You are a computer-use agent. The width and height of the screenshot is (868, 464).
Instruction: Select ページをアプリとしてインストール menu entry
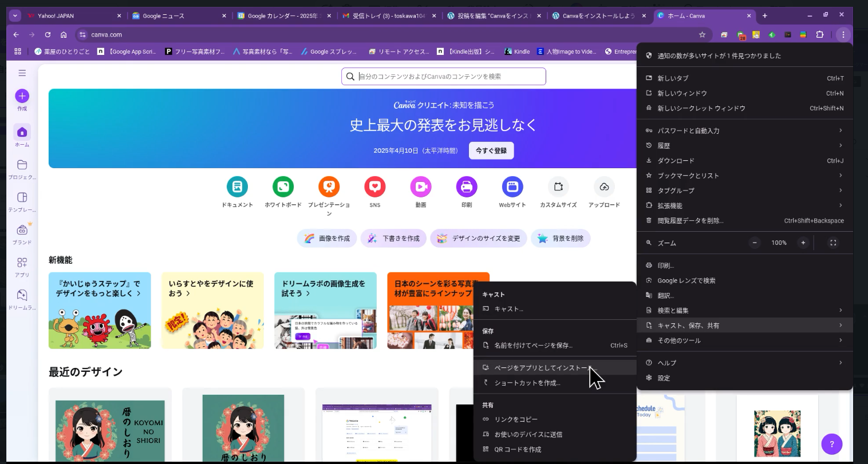[x=544, y=368]
